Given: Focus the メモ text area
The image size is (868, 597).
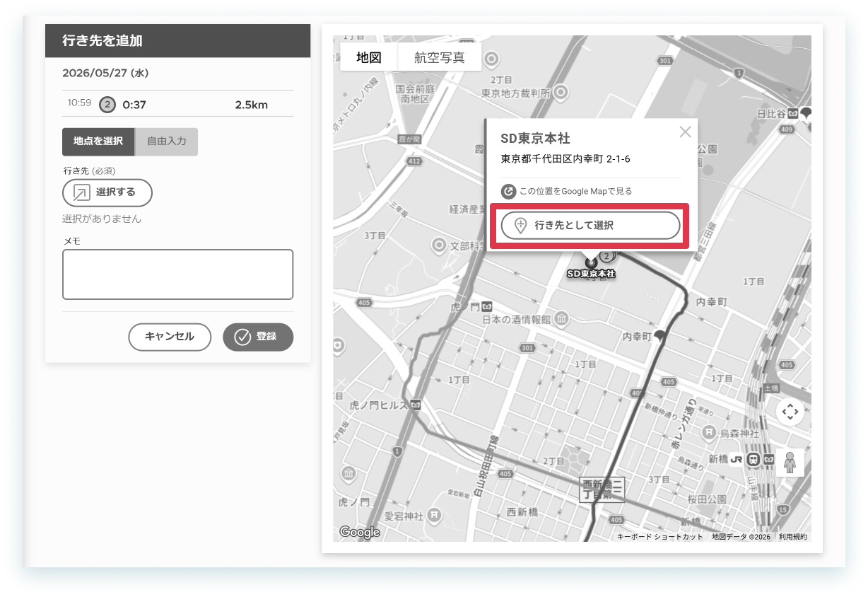Looking at the screenshot, I should (177, 274).
